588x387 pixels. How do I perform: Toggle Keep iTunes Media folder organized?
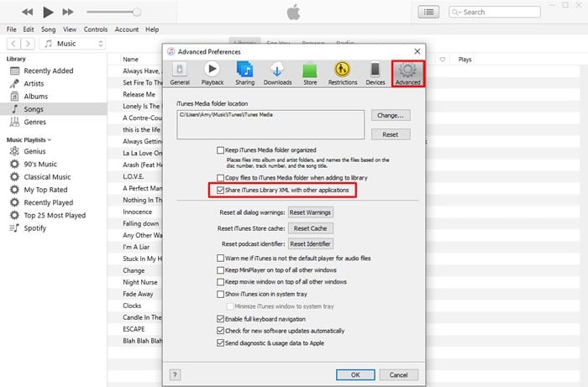click(220, 150)
